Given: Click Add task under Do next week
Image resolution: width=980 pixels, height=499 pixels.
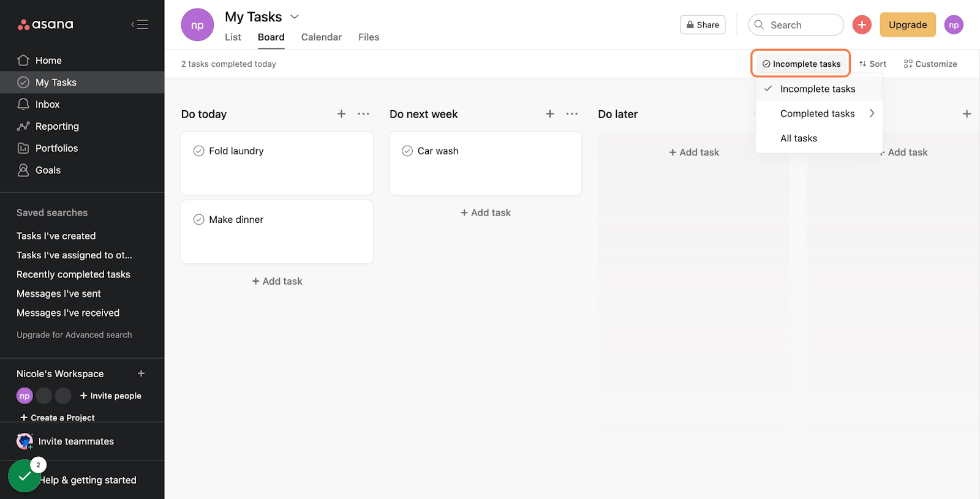Looking at the screenshot, I should click(x=485, y=212).
